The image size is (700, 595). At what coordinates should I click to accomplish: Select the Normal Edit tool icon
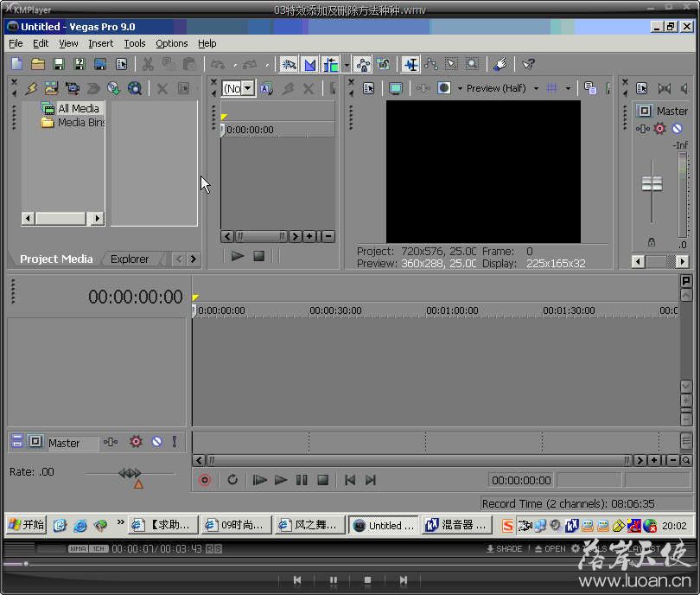pyautogui.click(x=410, y=64)
